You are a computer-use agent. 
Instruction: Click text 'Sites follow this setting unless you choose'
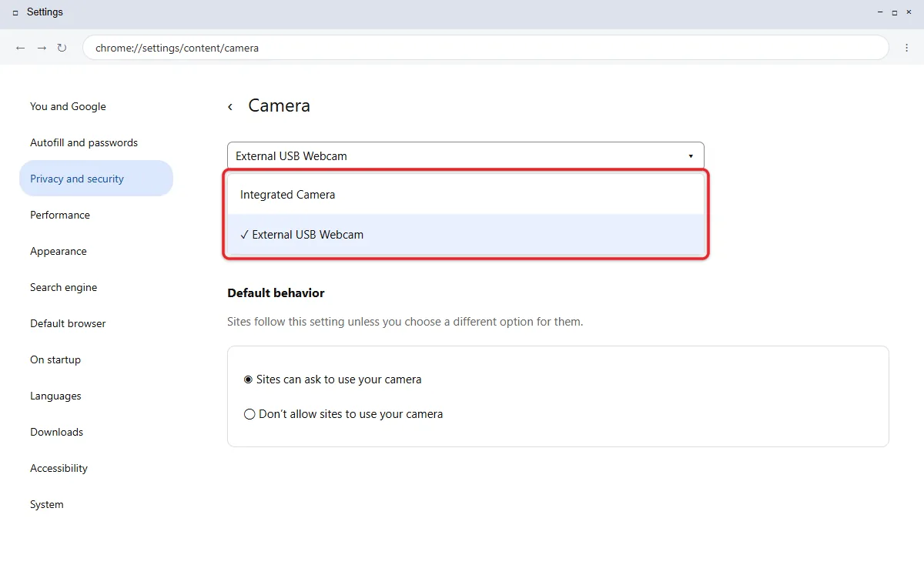point(335,322)
